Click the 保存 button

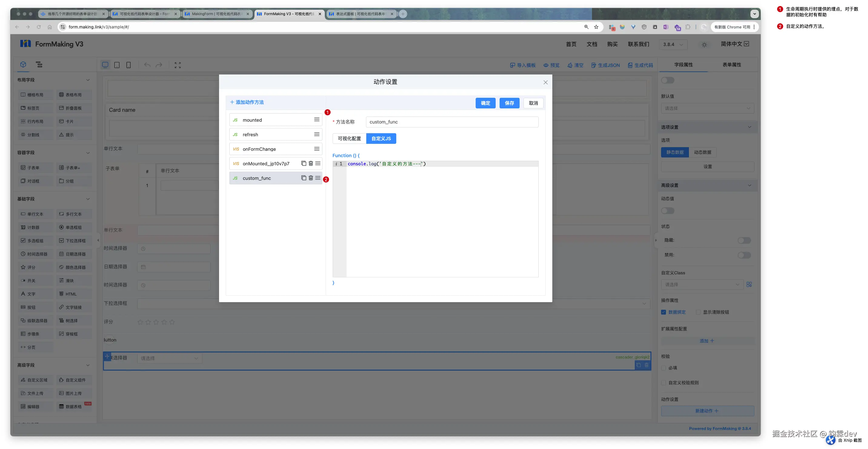click(509, 103)
